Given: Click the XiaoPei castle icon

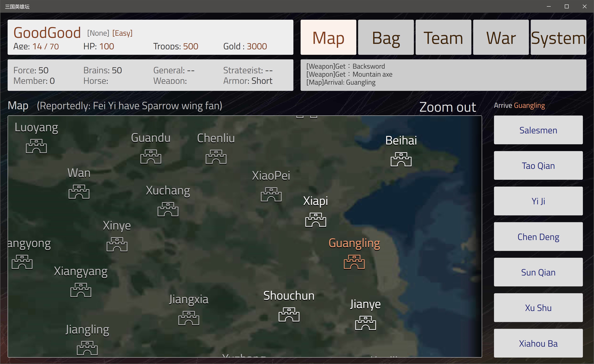Looking at the screenshot, I should 271,195.
